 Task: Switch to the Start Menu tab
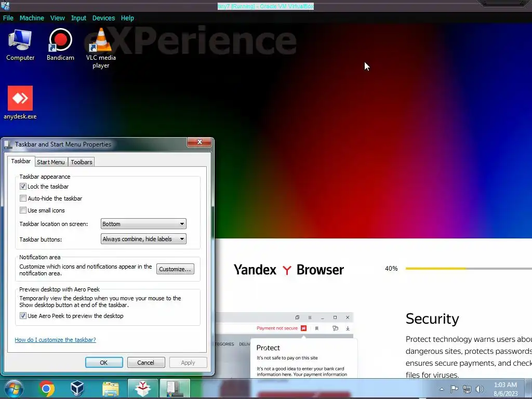pos(51,162)
